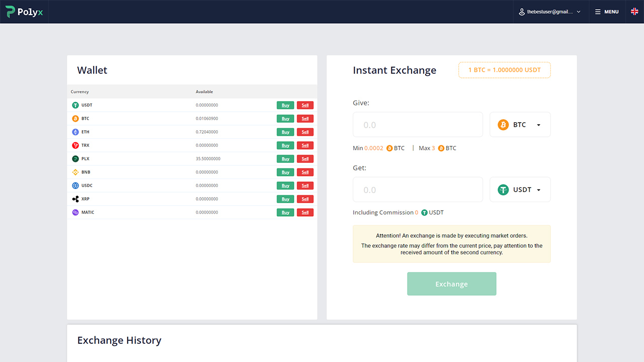Buy PLX from wallet

(285, 159)
